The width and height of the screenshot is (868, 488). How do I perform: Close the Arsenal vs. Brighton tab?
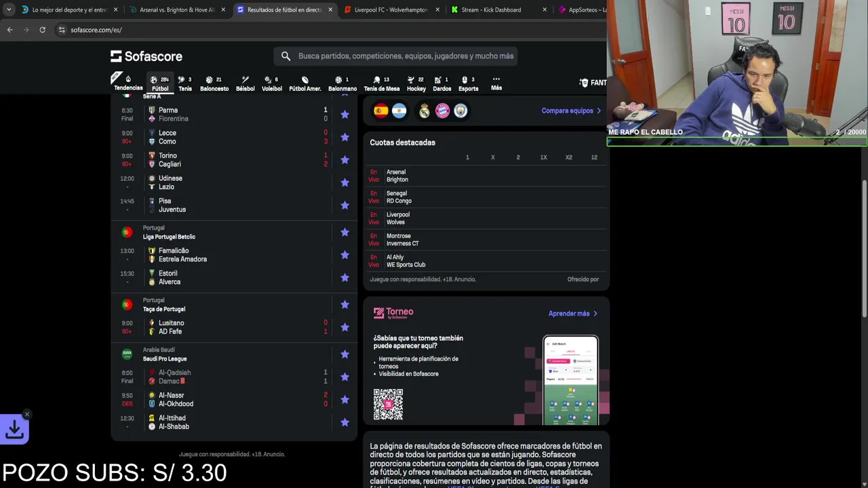[x=223, y=9]
